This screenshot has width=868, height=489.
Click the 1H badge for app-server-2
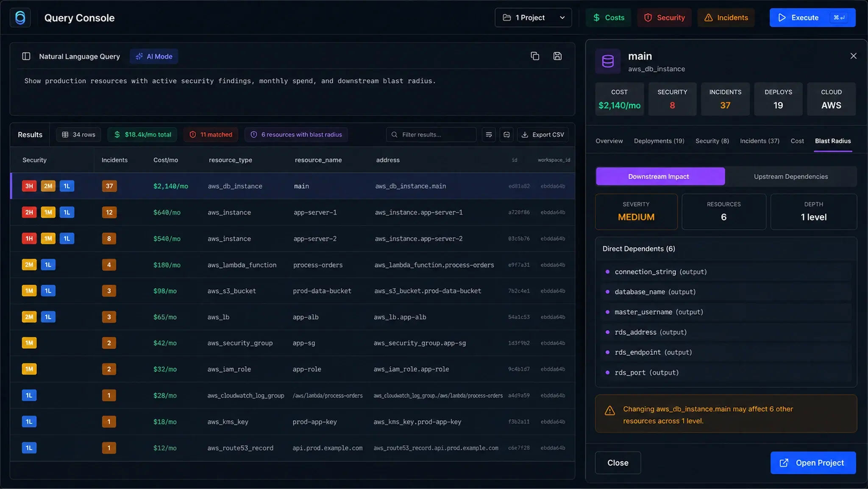coord(29,238)
